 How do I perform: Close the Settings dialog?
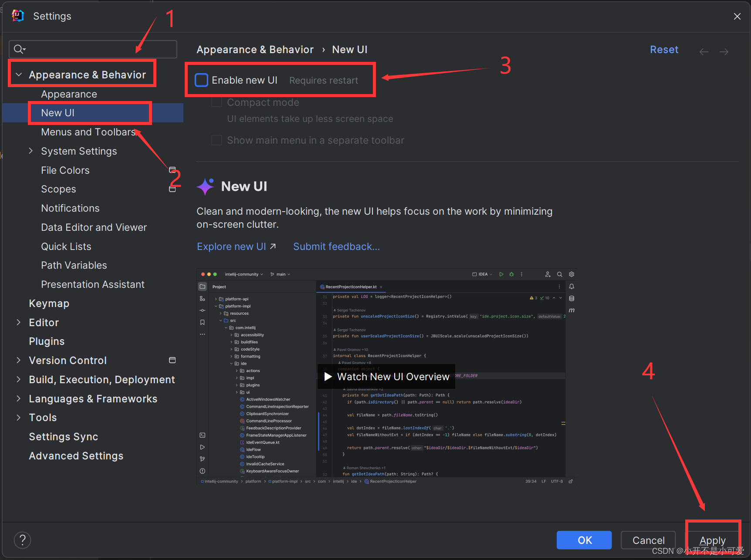[x=737, y=17]
